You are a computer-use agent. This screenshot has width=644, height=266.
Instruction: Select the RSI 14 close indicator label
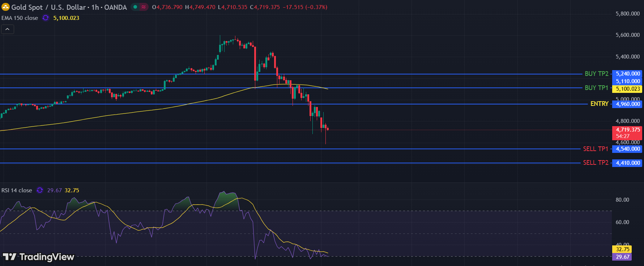coord(17,190)
